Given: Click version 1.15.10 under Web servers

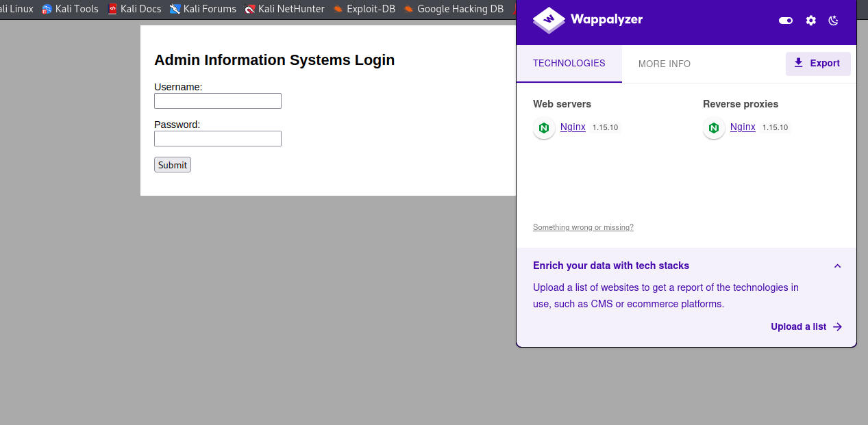Looking at the screenshot, I should click(606, 128).
